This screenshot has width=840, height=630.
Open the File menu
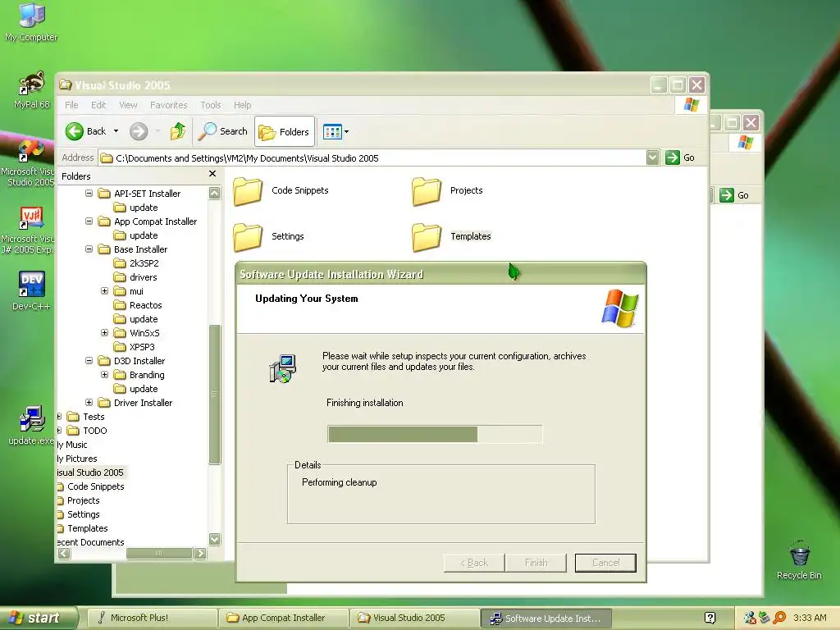pyautogui.click(x=72, y=105)
